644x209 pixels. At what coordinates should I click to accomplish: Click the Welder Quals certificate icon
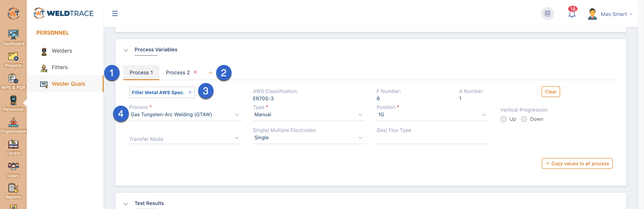coord(44,85)
